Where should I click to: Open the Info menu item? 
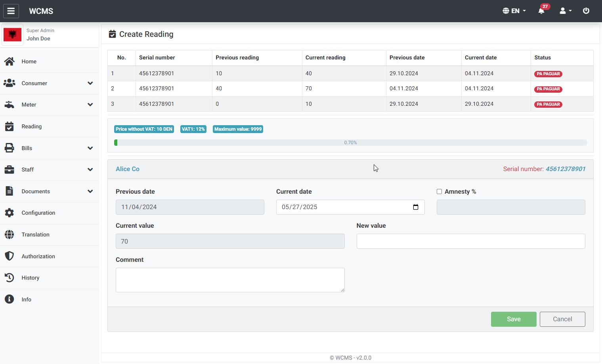pyautogui.click(x=49, y=299)
